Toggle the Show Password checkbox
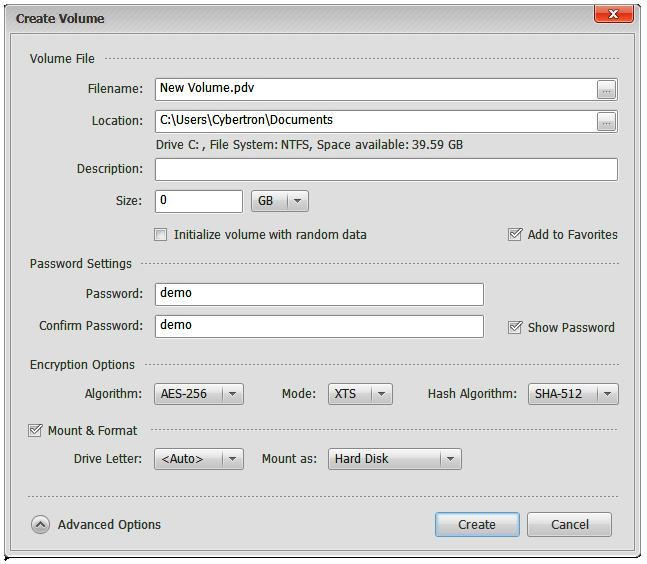Screen dimensions: 647x564 coord(515,327)
